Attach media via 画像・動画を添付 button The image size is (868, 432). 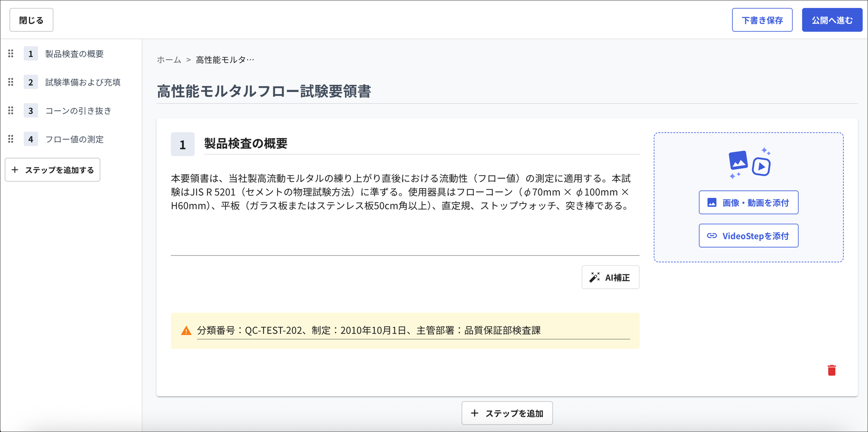(748, 203)
